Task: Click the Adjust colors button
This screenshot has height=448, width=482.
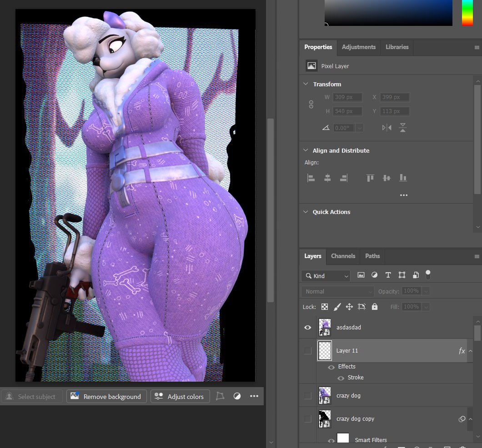Action: point(180,396)
